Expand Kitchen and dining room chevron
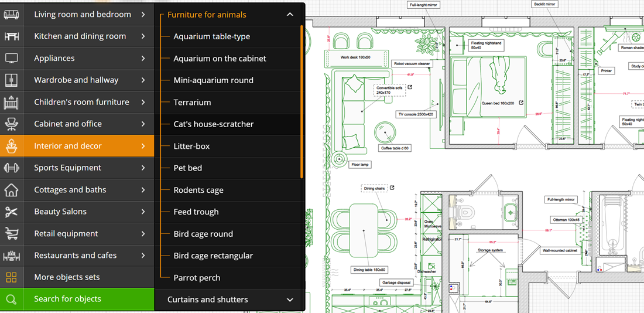This screenshot has width=644, height=313. click(x=143, y=36)
